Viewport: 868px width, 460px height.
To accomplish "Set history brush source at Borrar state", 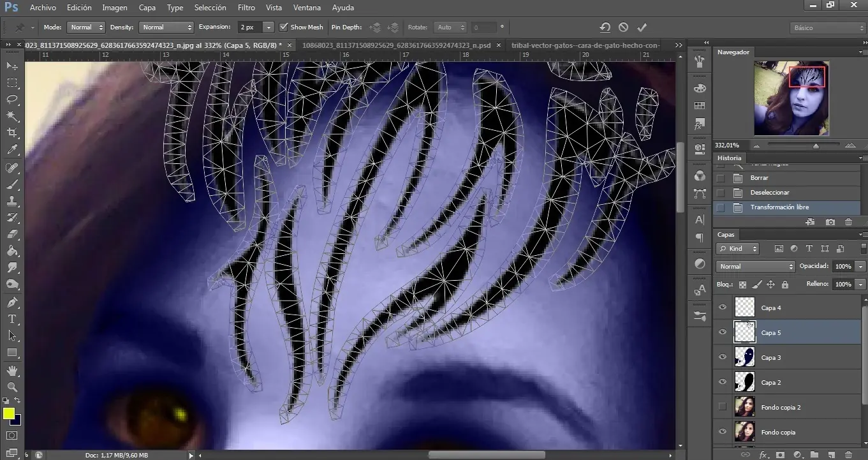I will click(721, 178).
